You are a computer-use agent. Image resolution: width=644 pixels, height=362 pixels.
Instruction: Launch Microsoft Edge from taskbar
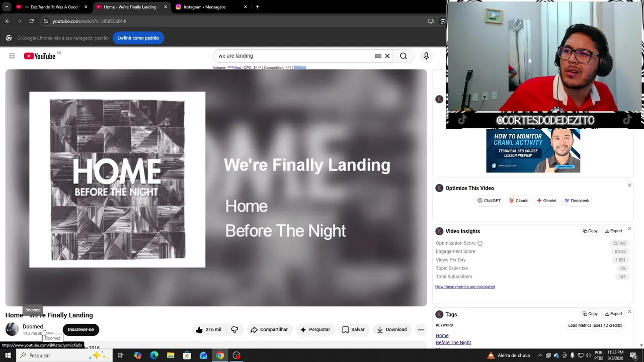[x=154, y=355]
